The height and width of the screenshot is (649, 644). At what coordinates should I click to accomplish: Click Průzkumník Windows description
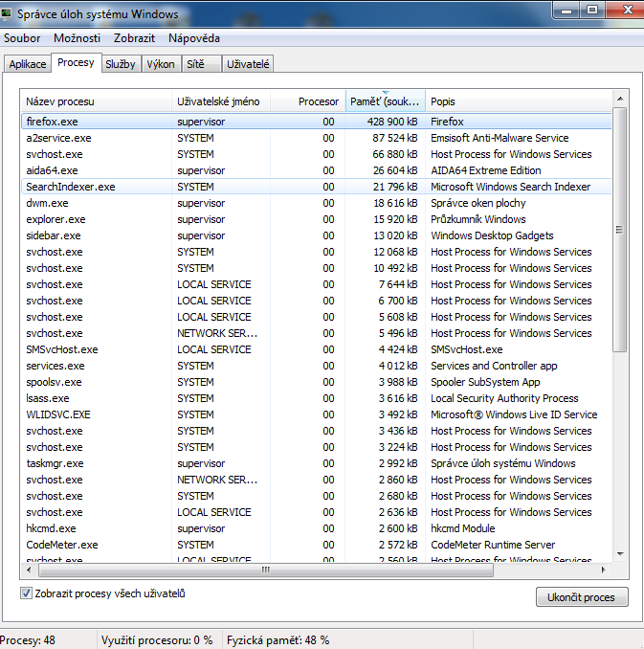(478, 219)
